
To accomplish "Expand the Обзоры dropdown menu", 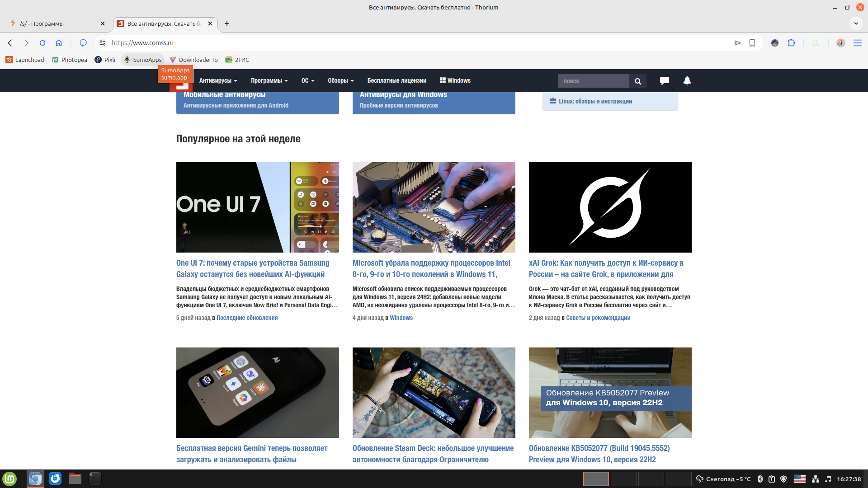I will pos(340,80).
